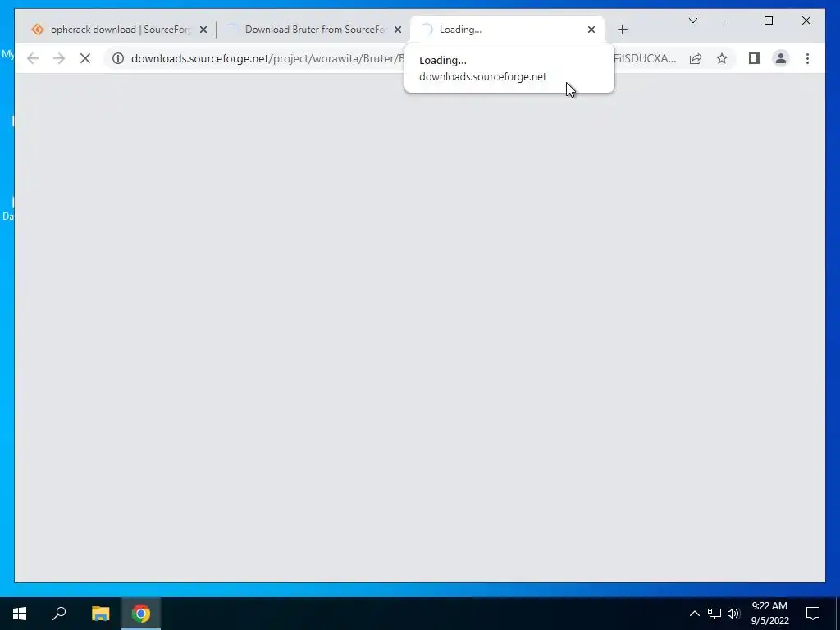This screenshot has height=630, width=840.
Task: Open Windows Start menu
Action: coord(20,614)
